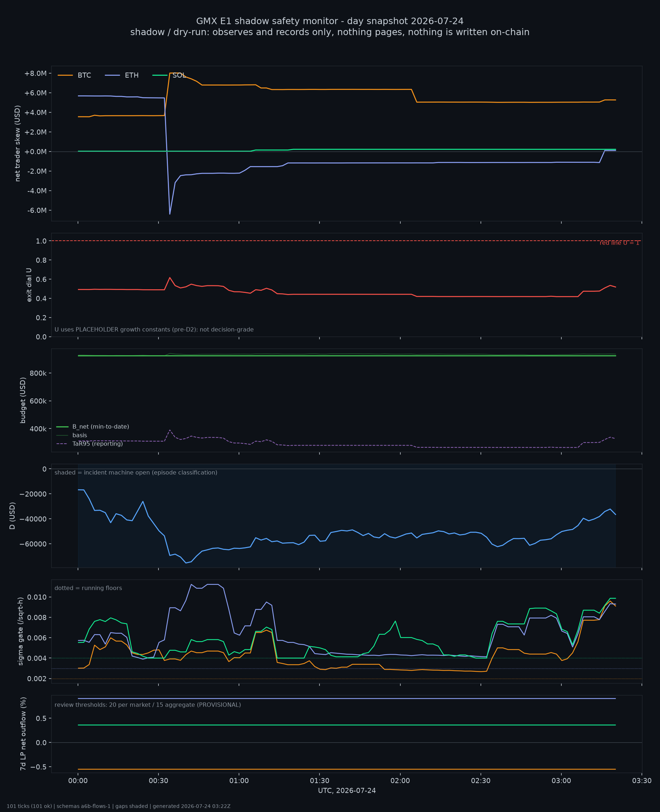
Task: Click the 1.0 tick on exit dial axis
Action: click(x=41, y=241)
